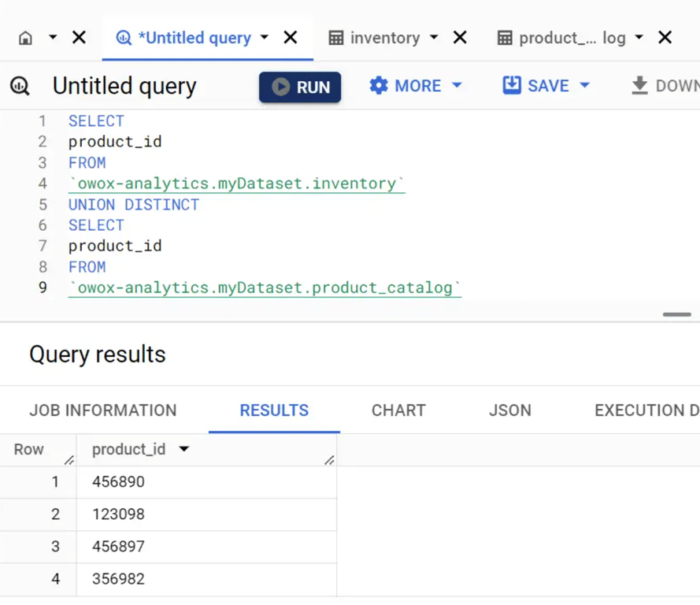Select the RESULTS tab
700x605 pixels.
[274, 410]
